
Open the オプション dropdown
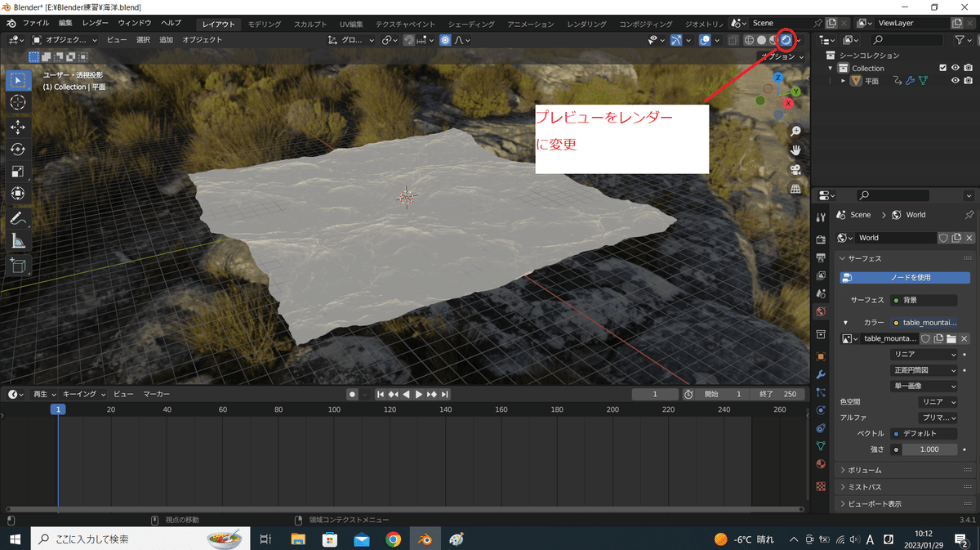780,56
